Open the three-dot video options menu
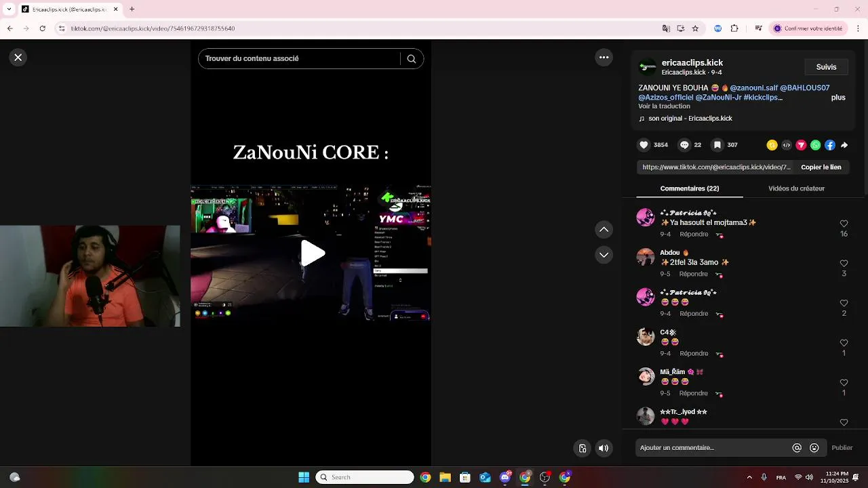The height and width of the screenshot is (488, 868). 604,58
